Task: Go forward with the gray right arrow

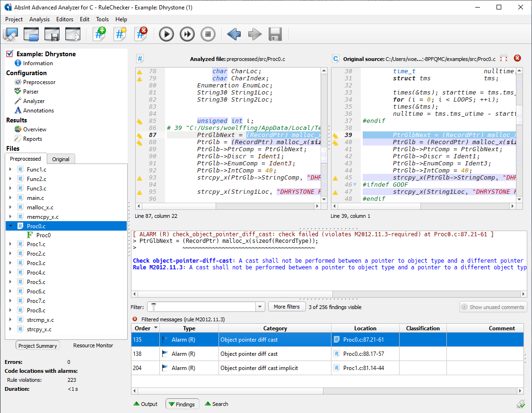Action: [x=255, y=34]
